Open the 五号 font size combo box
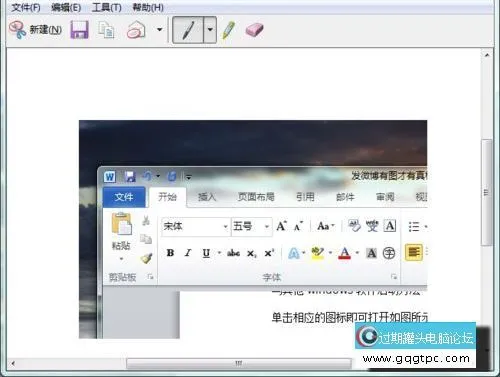Image resolution: width=500 pixels, height=377 pixels. [x=251, y=227]
